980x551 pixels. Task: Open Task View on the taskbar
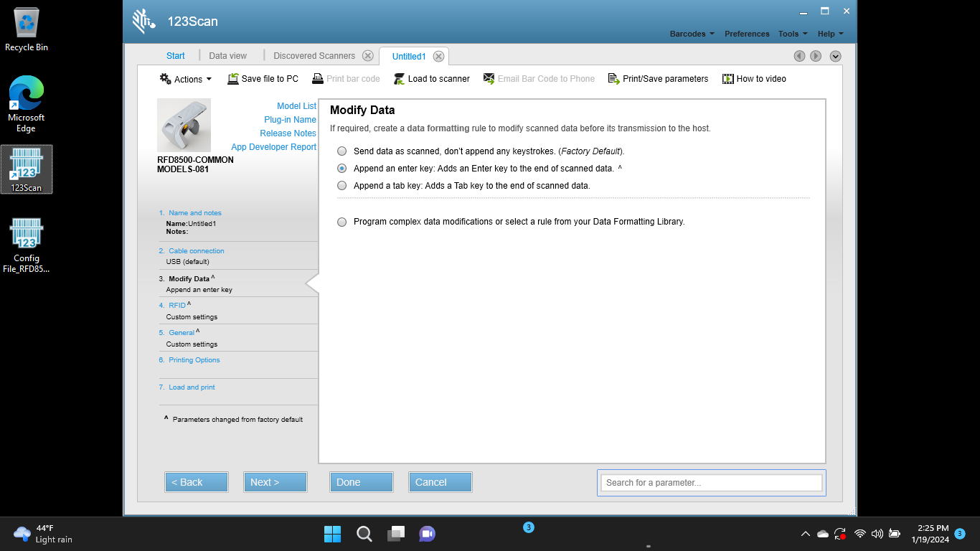tap(396, 534)
